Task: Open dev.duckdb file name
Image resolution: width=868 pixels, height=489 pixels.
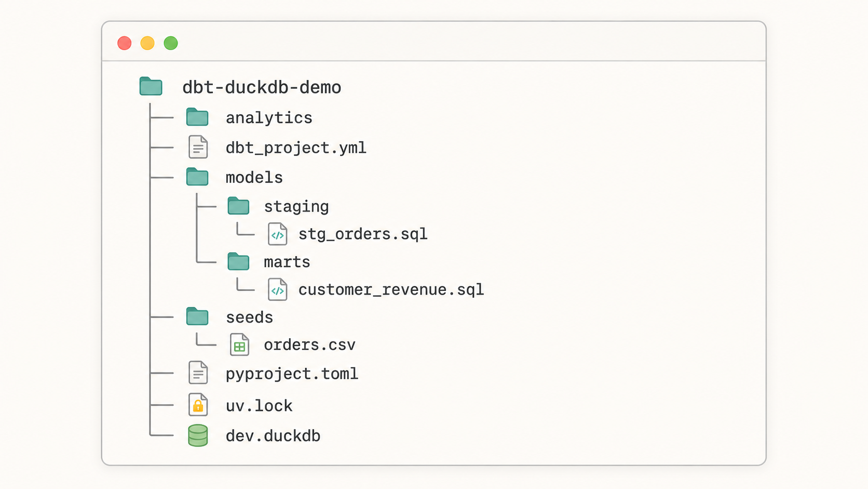Action: point(273,436)
